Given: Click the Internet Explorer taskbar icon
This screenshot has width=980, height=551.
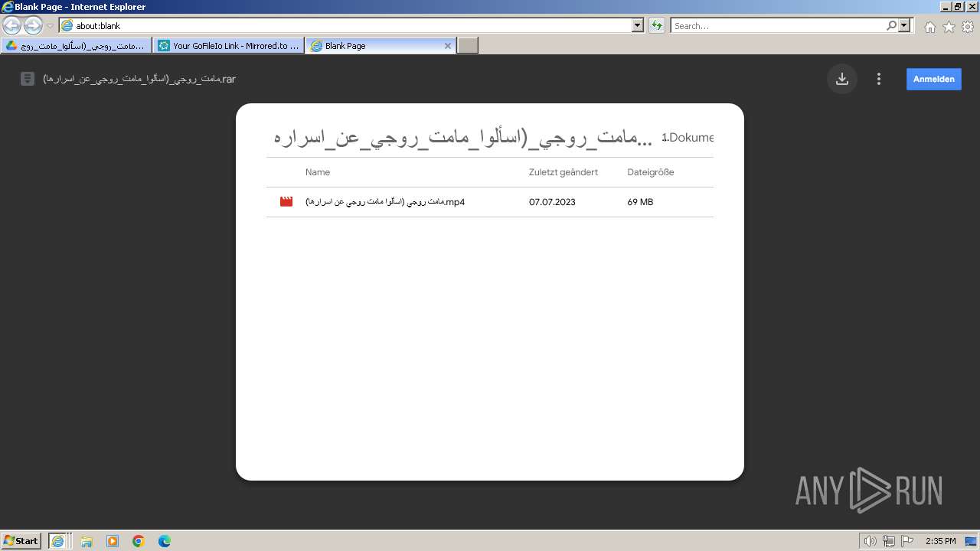Looking at the screenshot, I should pos(59,540).
